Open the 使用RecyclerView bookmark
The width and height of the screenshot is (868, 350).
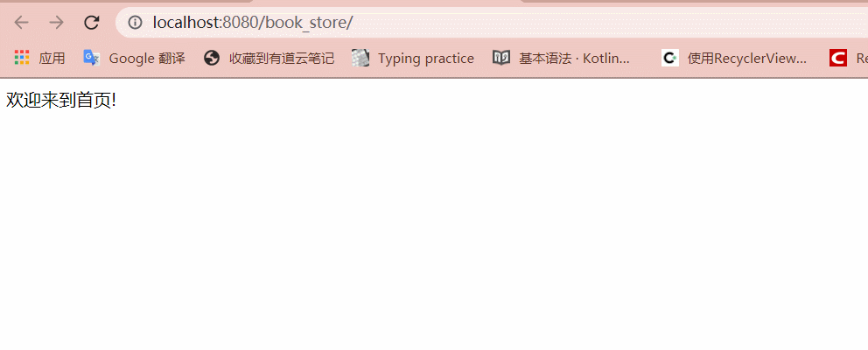[746, 58]
